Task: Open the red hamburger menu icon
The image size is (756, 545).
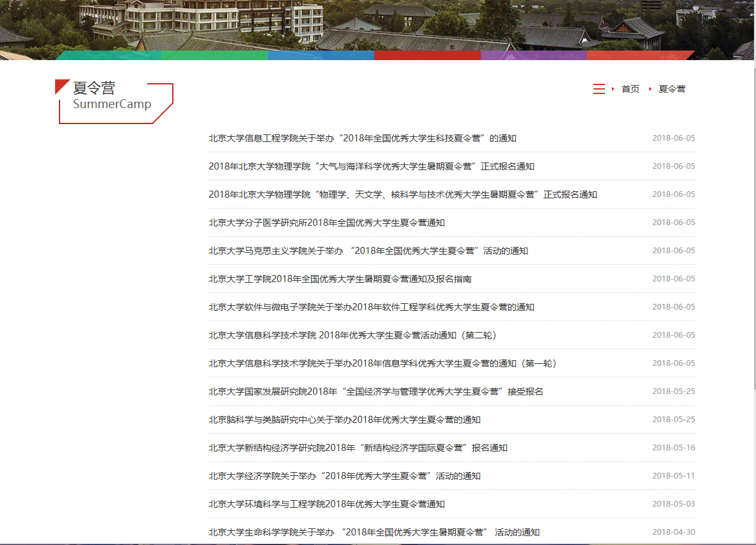Action: [599, 89]
